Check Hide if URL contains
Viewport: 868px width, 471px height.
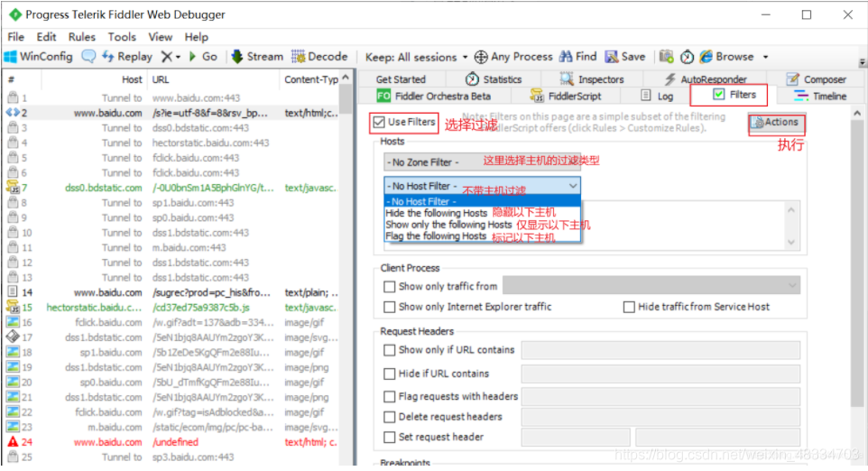[390, 374]
